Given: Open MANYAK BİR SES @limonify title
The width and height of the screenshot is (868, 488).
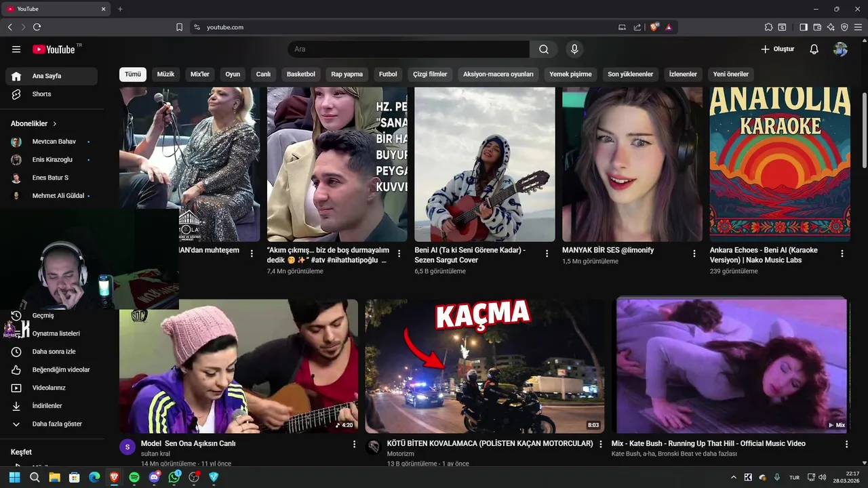Looking at the screenshot, I should (x=608, y=250).
